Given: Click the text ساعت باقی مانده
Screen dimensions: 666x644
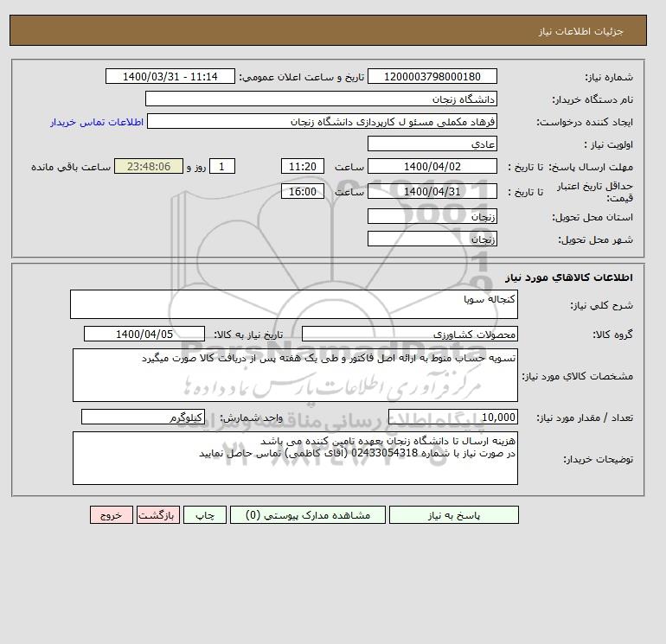Looking at the screenshot, I should coord(71,167).
